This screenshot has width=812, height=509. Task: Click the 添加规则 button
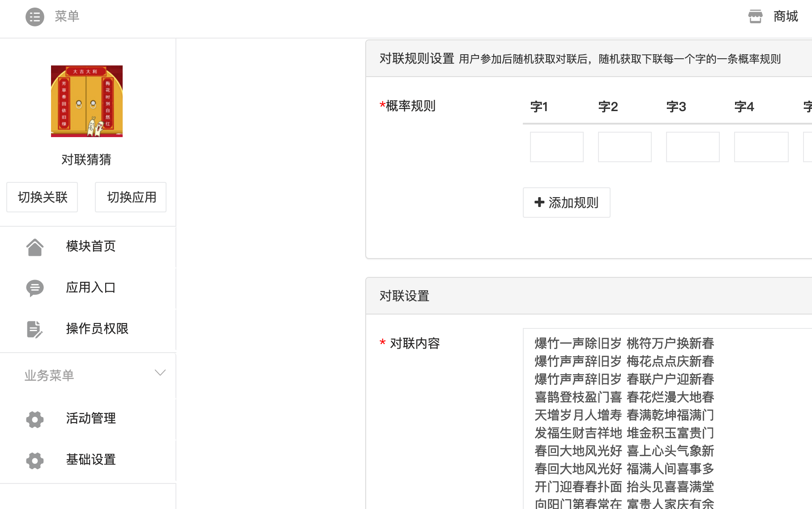click(x=566, y=203)
